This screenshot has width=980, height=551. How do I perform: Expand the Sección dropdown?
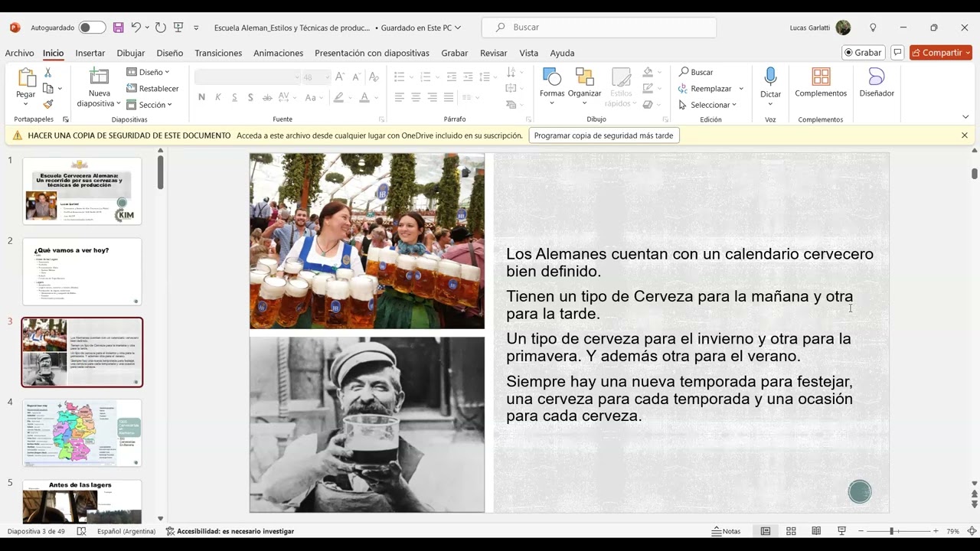149,105
